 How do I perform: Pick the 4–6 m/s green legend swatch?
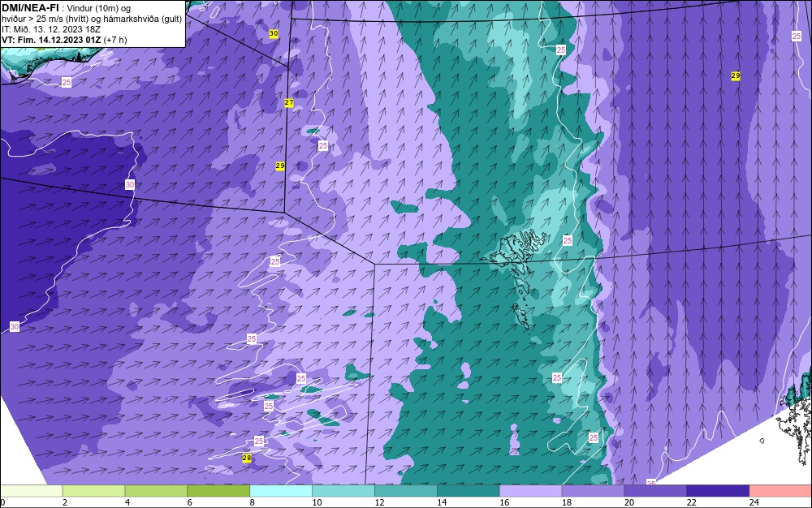pyautogui.click(x=156, y=490)
